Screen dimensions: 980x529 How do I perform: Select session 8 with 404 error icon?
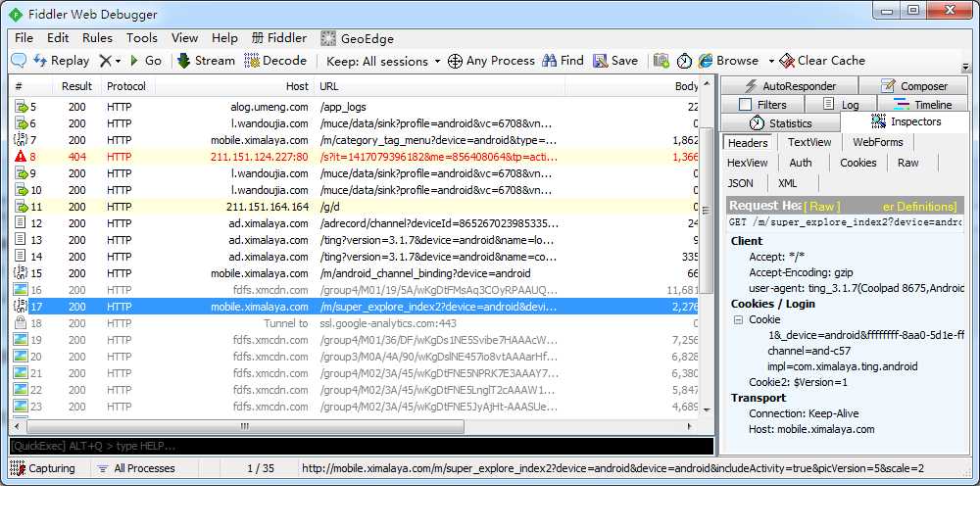tap(21, 157)
